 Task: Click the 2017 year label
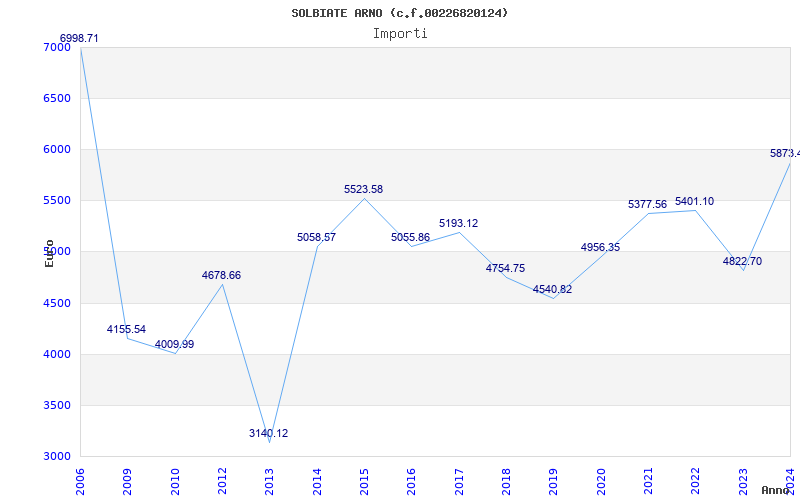pos(459,482)
